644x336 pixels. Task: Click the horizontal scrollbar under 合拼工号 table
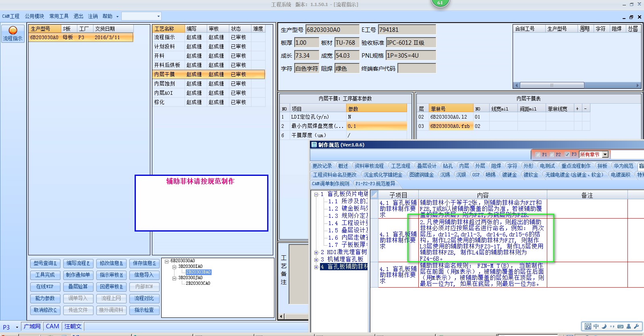tap(577, 85)
